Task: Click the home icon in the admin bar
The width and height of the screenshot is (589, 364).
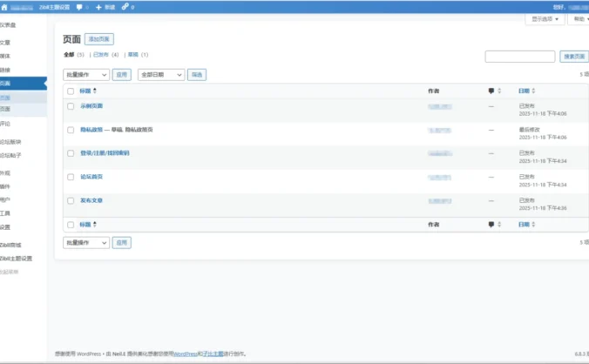Action: click(5, 6)
